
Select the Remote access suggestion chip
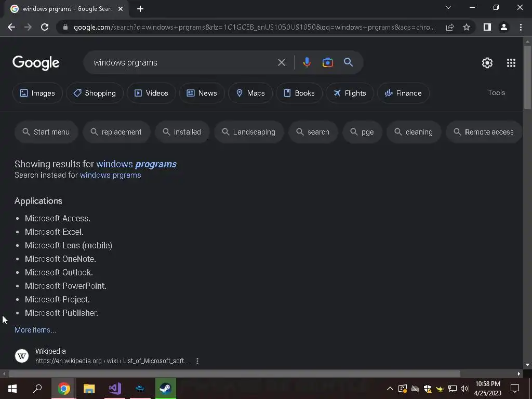click(484, 132)
